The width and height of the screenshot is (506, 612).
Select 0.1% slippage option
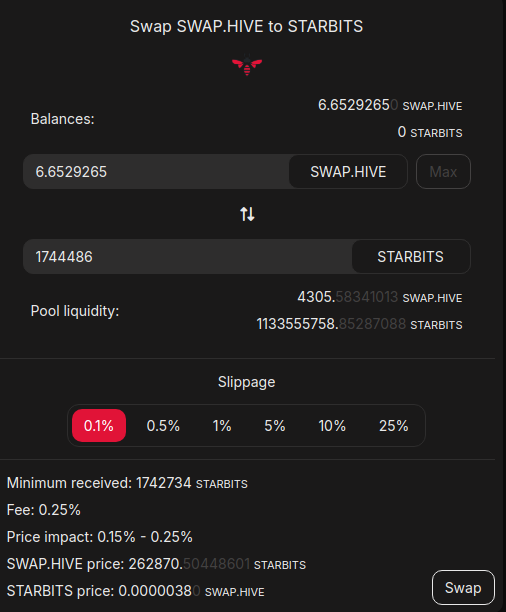click(99, 425)
